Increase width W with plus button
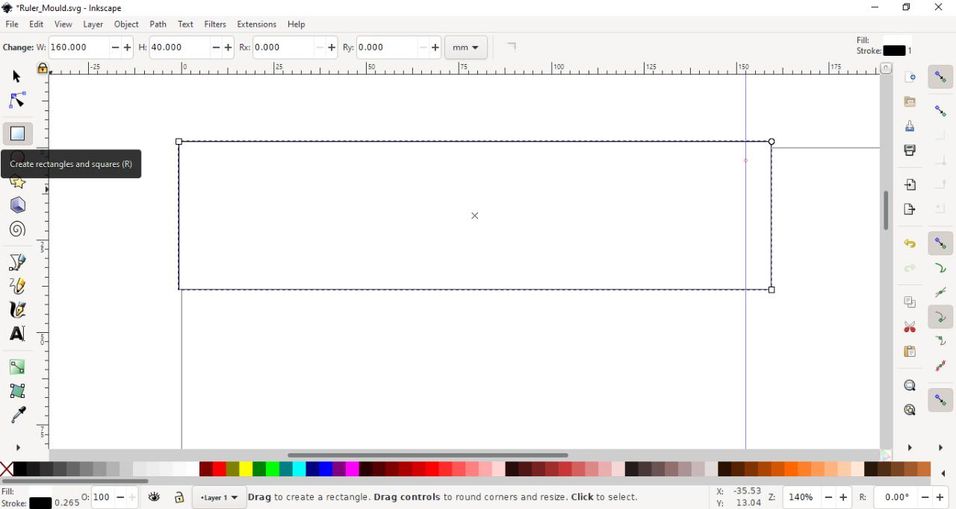Viewport: 956px width, 509px height. (127, 47)
